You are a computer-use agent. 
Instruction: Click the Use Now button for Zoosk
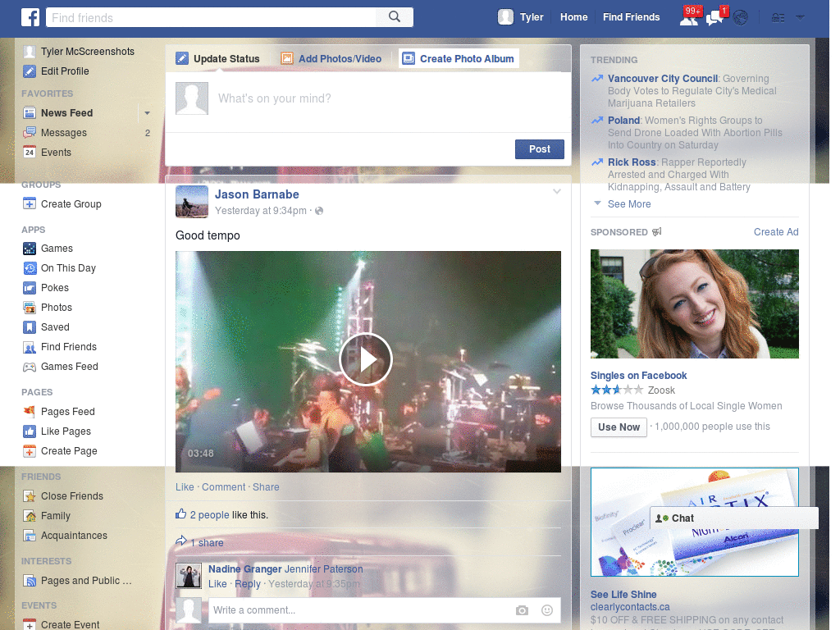(619, 427)
